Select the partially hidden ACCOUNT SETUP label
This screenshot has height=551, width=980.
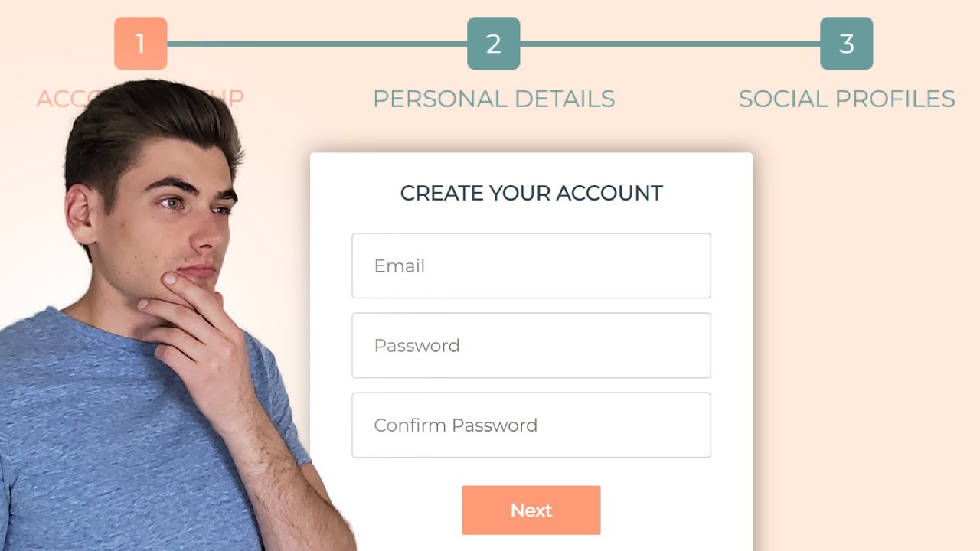pyautogui.click(x=139, y=99)
